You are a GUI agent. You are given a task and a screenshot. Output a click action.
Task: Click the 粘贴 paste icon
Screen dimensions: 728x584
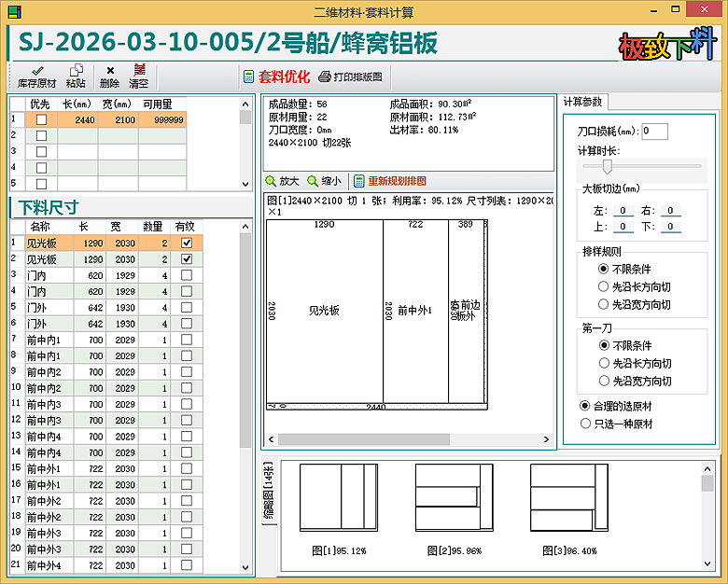tap(76, 71)
